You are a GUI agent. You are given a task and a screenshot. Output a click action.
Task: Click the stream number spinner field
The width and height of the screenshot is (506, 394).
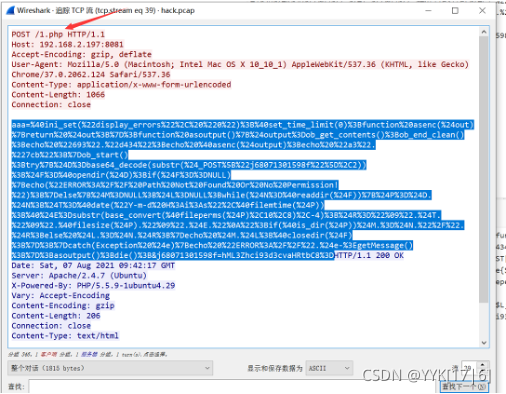pos(469,368)
